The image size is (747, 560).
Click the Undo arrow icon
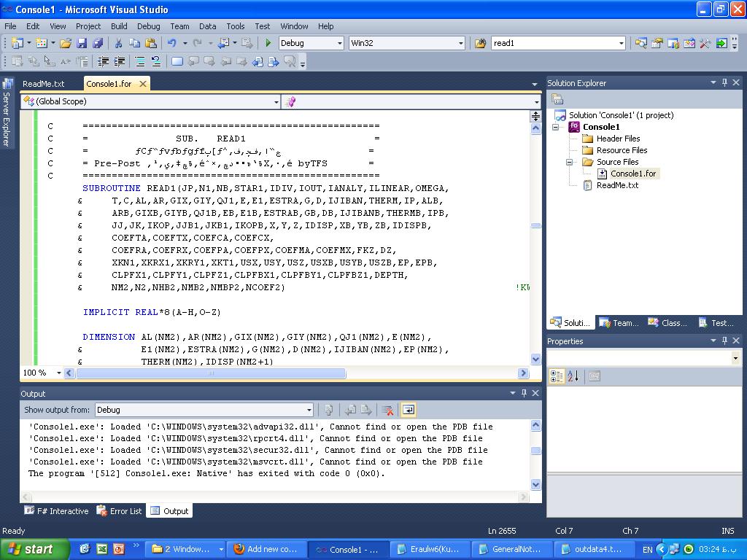coord(172,44)
